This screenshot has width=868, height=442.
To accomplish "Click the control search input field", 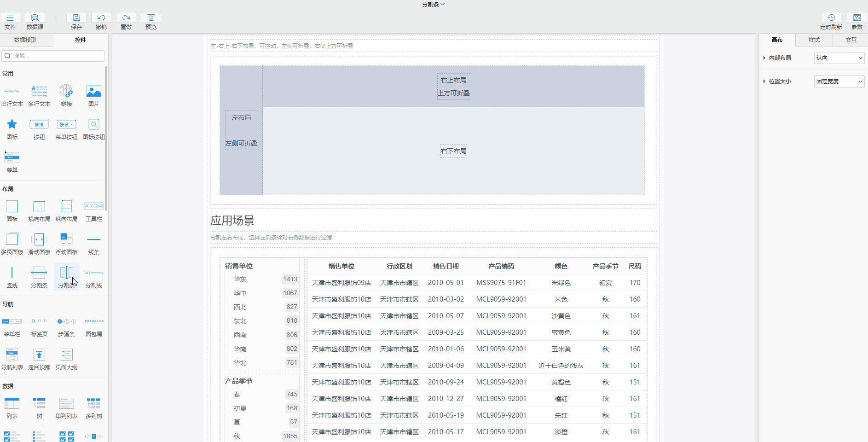I will pyautogui.click(x=53, y=55).
